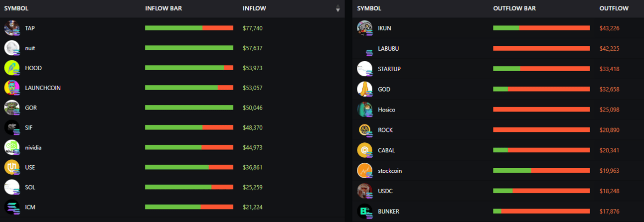
Task: Click the $33,418 outflow value
Action: [x=610, y=69]
